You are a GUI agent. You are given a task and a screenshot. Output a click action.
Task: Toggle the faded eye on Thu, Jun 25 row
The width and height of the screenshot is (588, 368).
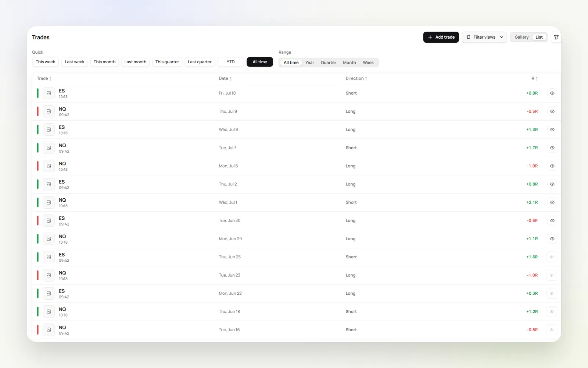[552, 257]
